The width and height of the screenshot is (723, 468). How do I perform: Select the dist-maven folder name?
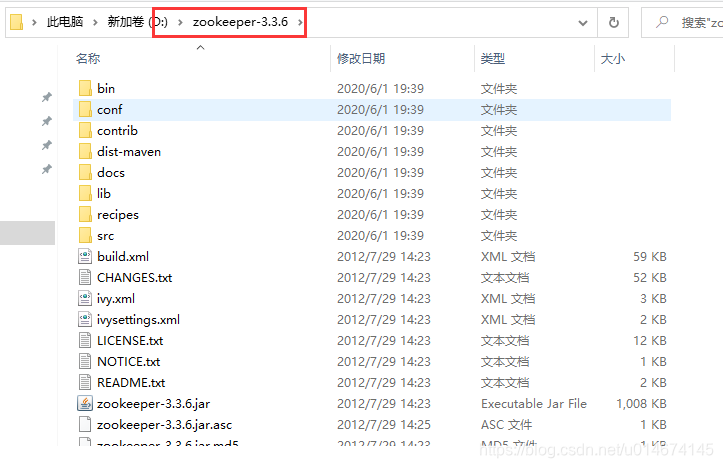pos(129,152)
